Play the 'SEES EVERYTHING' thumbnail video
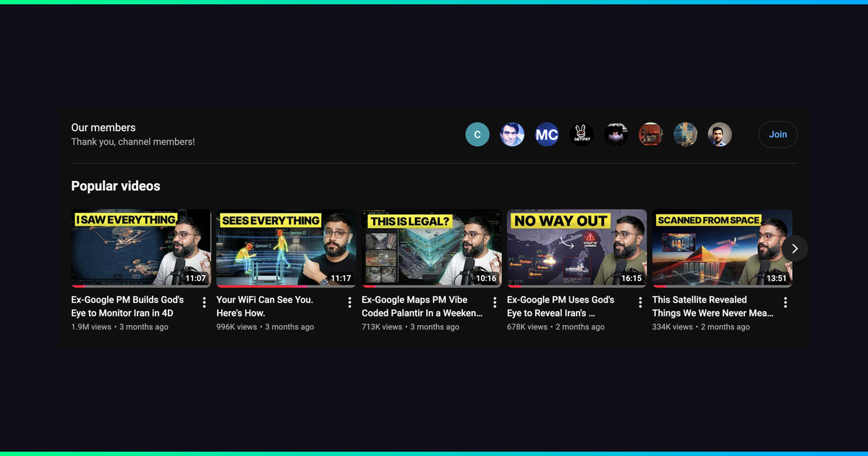The height and width of the screenshot is (456, 868). (x=286, y=248)
